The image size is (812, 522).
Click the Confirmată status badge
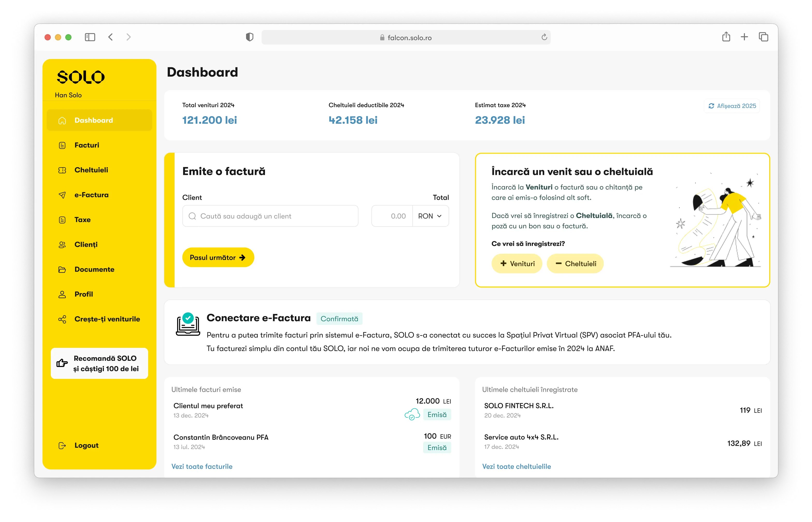point(340,319)
